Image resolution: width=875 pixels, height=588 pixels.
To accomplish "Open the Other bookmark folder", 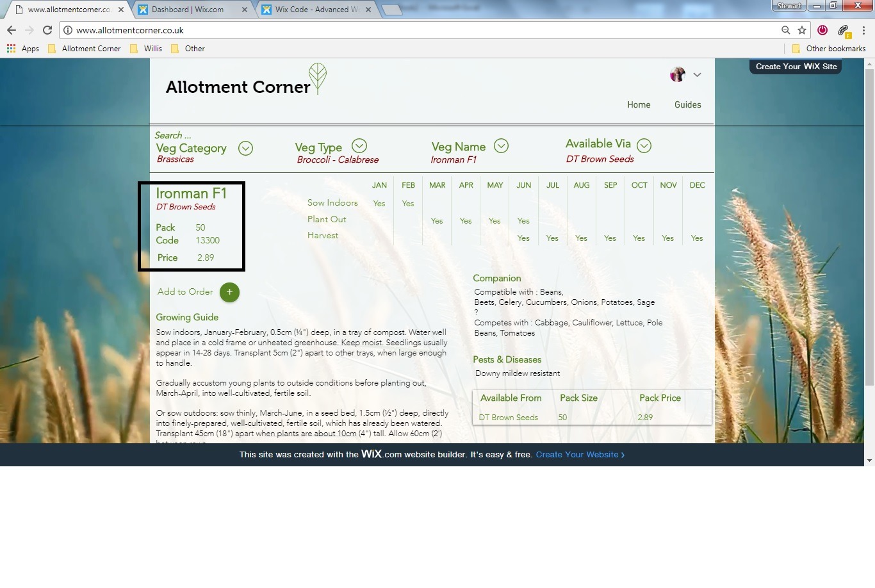I will (188, 49).
